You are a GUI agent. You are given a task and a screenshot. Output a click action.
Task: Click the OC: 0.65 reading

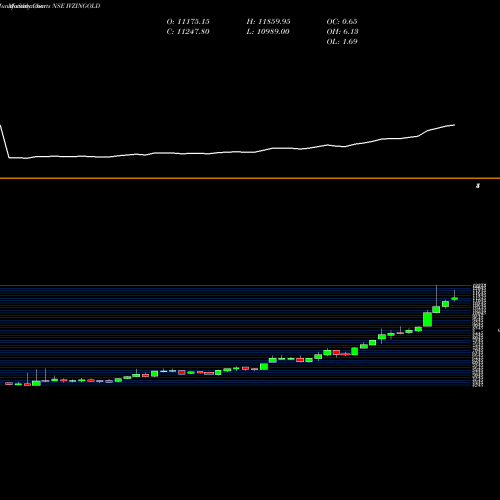click(x=342, y=22)
